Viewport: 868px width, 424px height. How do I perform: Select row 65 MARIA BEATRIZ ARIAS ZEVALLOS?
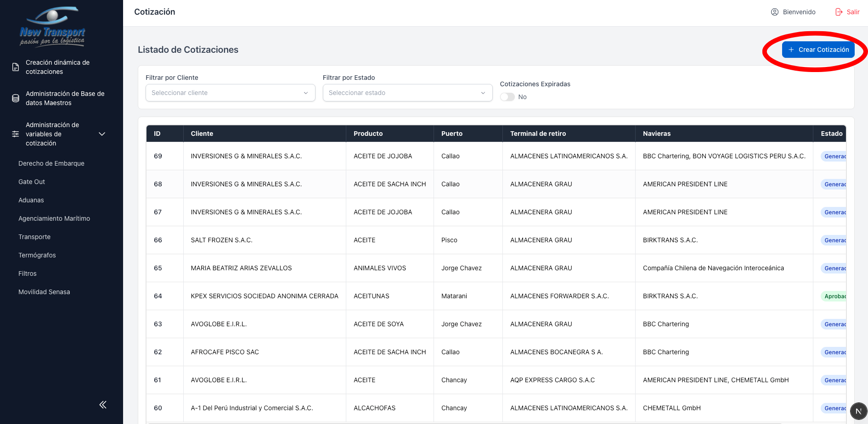(x=241, y=268)
